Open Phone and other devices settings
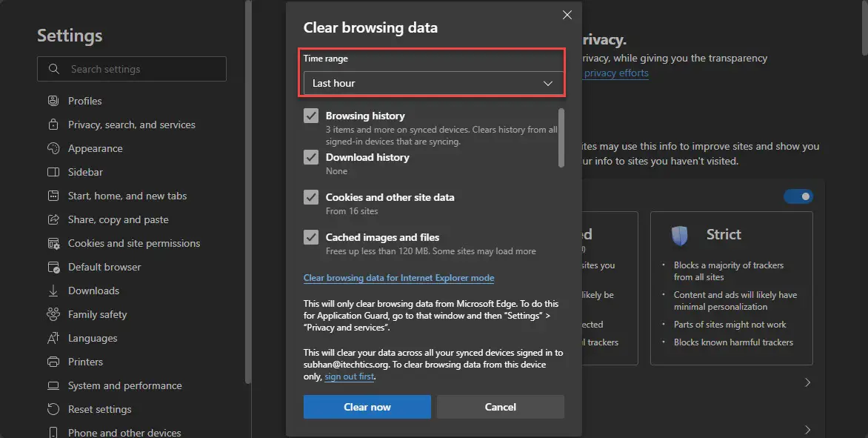Viewport: 868px width, 438px height. (124, 433)
